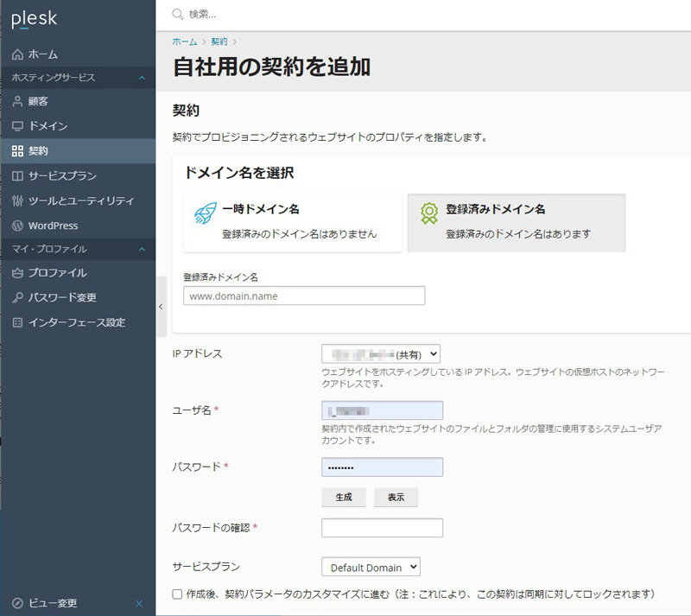Select the Customers (顧客) person icon
This screenshot has width=691, height=616.
coord(18,101)
